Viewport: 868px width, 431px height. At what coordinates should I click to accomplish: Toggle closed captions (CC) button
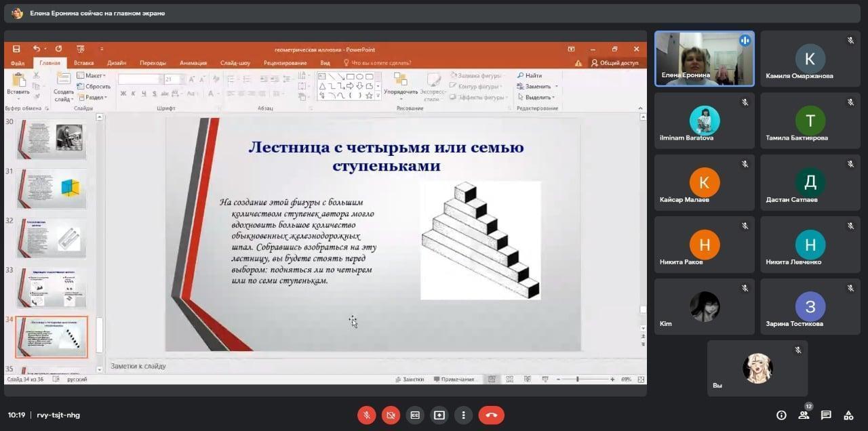(x=414, y=415)
